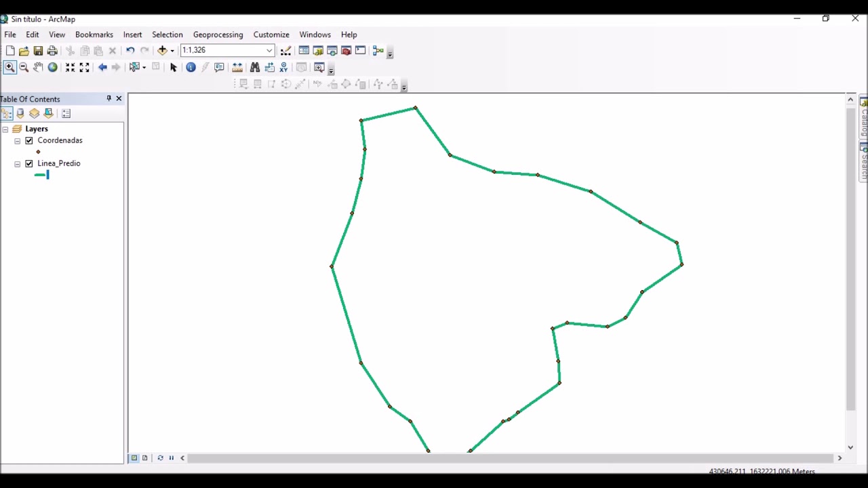List layers by source
The width and height of the screenshot is (868, 488).
20,114
